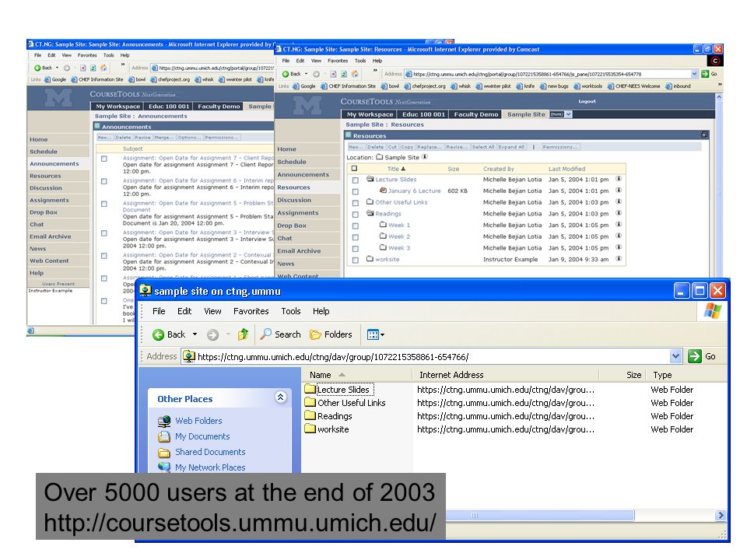Click the Title column sort arrow in Resources
The image size is (747, 560).
(x=403, y=169)
